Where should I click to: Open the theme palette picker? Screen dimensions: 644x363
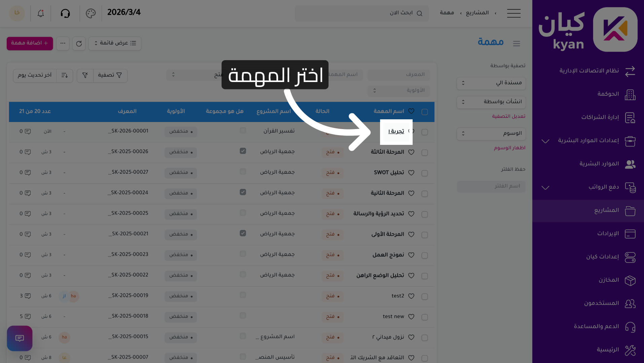click(x=90, y=13)
